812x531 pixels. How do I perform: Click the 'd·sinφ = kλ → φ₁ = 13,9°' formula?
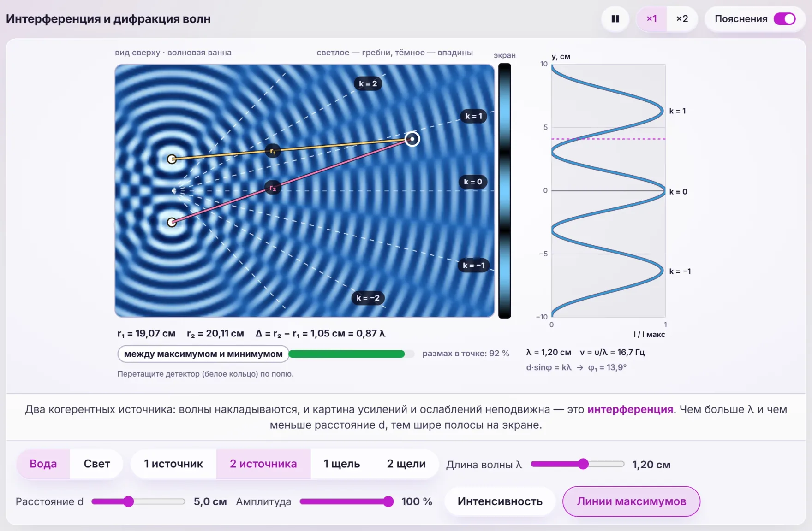pyautogui.click(x=576, y=367)
